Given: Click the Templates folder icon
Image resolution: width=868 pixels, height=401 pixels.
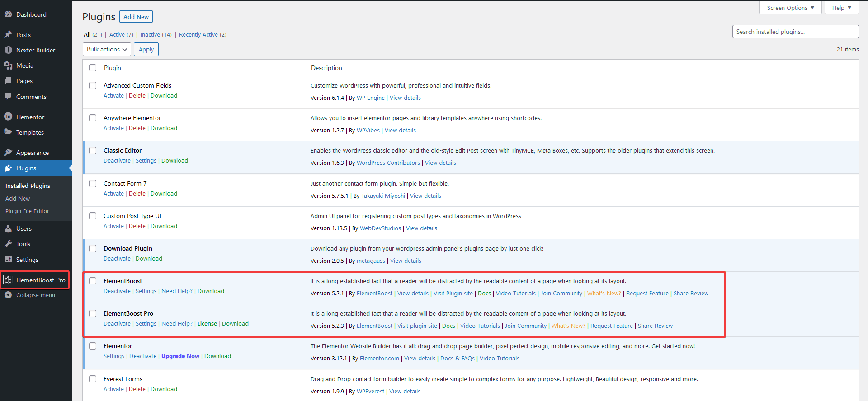Looking at the screenshot, I should pos(8,132).
